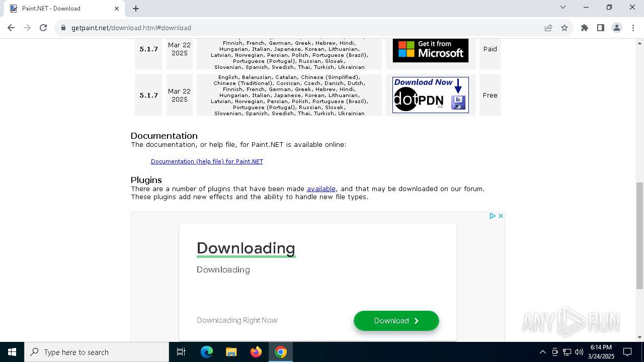
Task: Launch Microsoft Edge from the taskbar
Action: [x=207, y=352]
